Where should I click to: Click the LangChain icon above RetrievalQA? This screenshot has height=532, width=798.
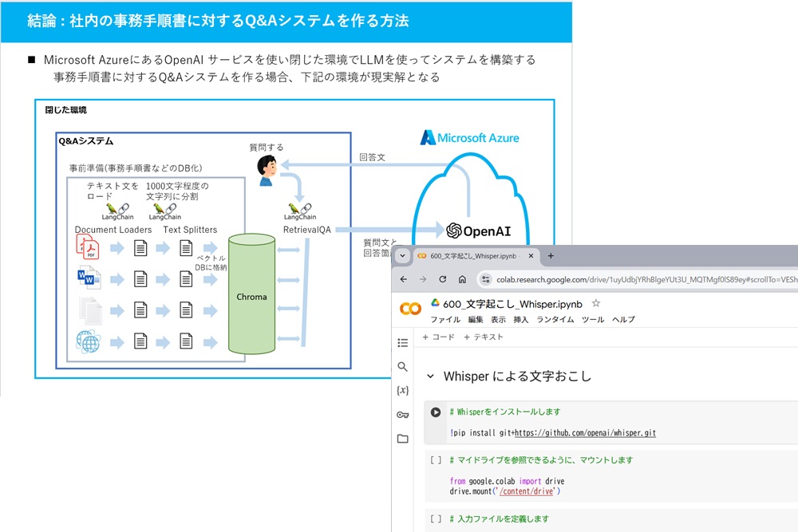tap(300, 211)
